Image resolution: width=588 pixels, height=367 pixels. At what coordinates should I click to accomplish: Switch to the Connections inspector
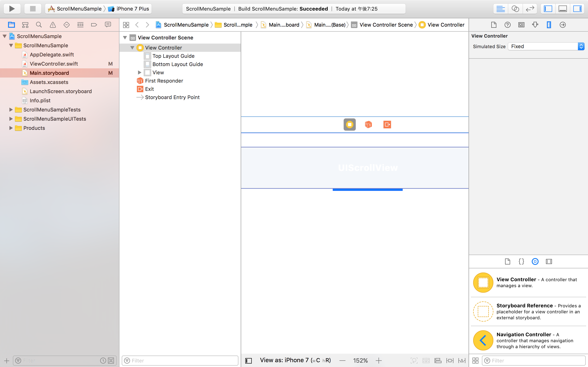click(x=563, y=25)
